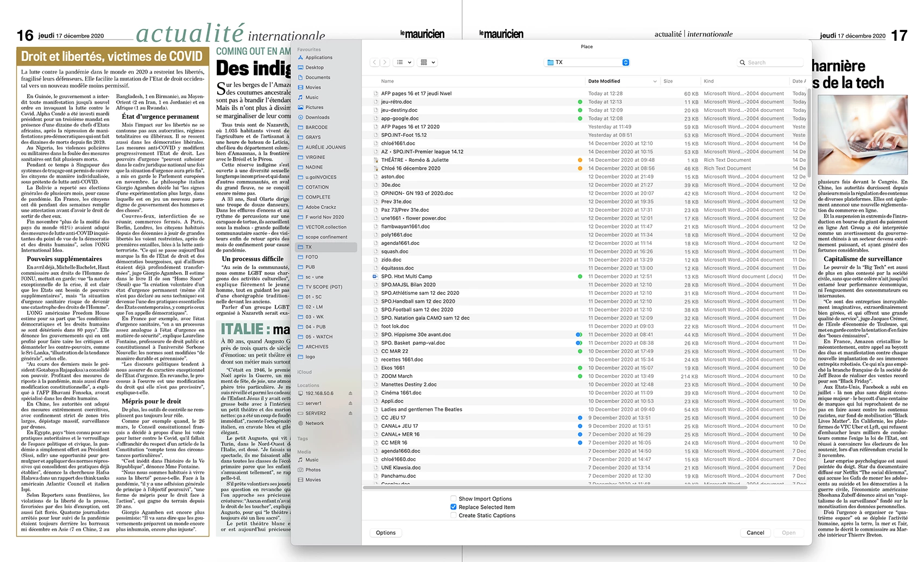The width and height of the screenshot is (924, 562).
Task: Select Desktop in the sidebar
Action: (x=314, y=67)
